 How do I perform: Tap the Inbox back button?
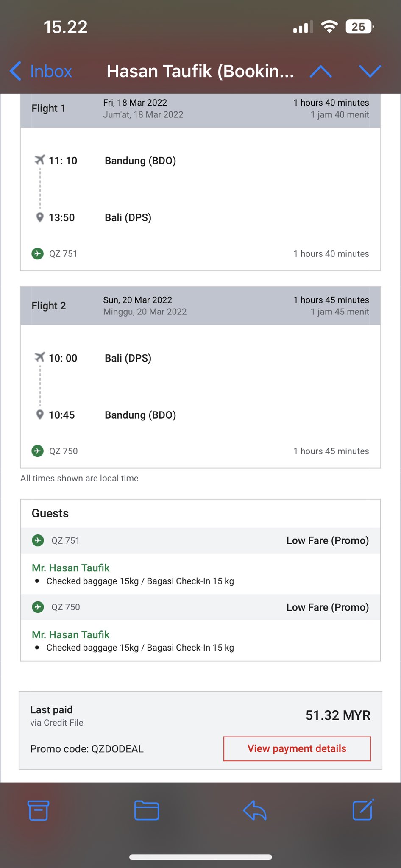[x=41, y=71]
